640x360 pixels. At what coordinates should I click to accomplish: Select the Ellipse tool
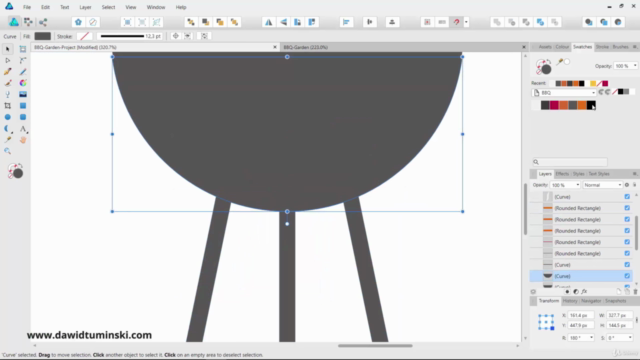[7, 117]
